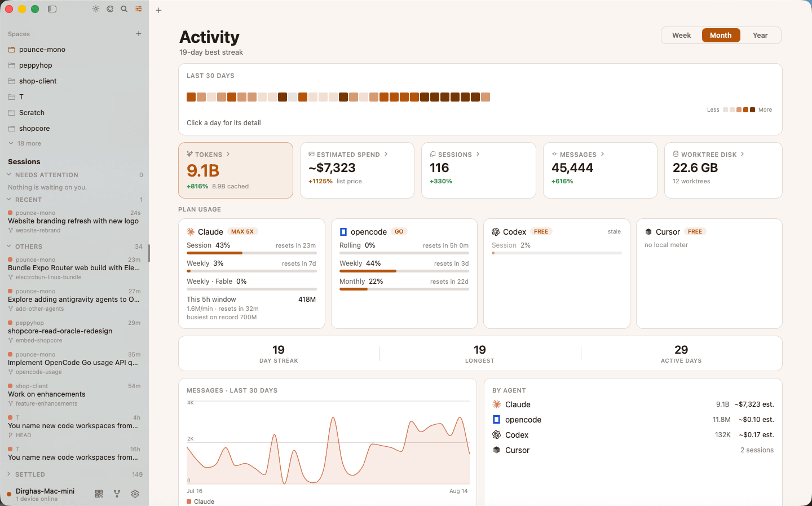
Task: Open the color palette icon
Action: [x=110, y=9]
